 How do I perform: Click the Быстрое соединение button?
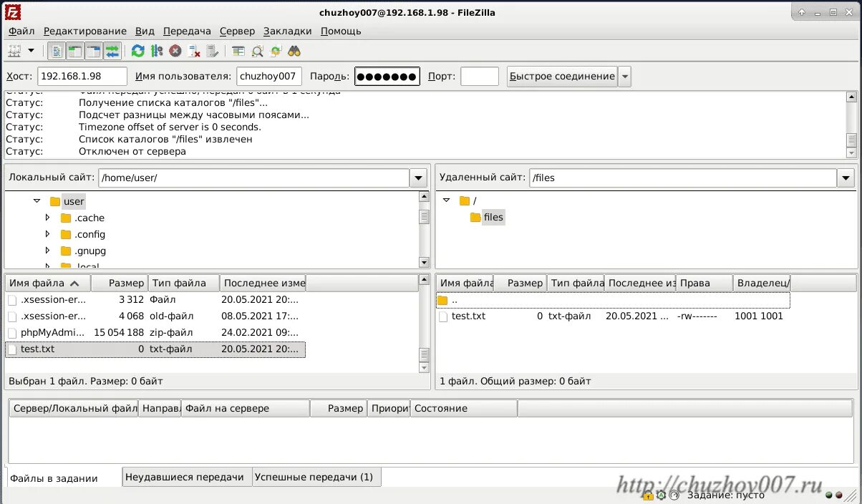pyautogui.click(x=562, y=77)
